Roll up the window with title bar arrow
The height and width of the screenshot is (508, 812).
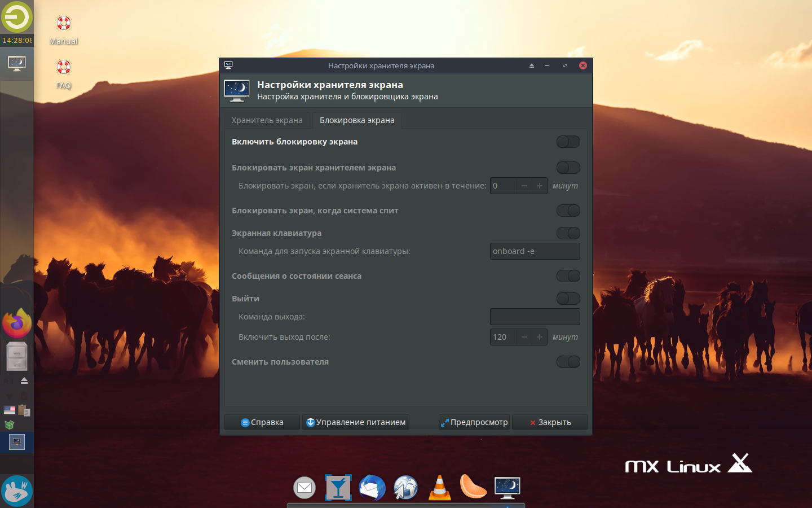click(x=531, y=66)
